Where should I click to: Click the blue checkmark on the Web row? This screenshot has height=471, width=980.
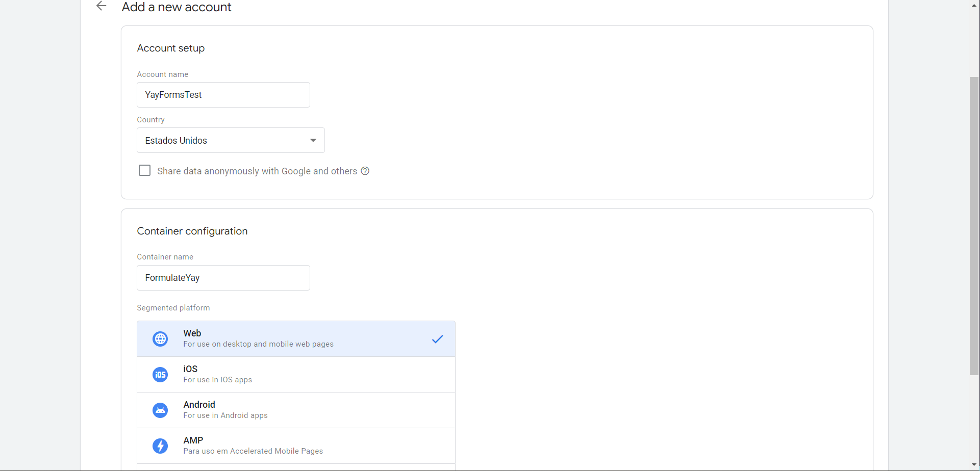click(437, 338)
